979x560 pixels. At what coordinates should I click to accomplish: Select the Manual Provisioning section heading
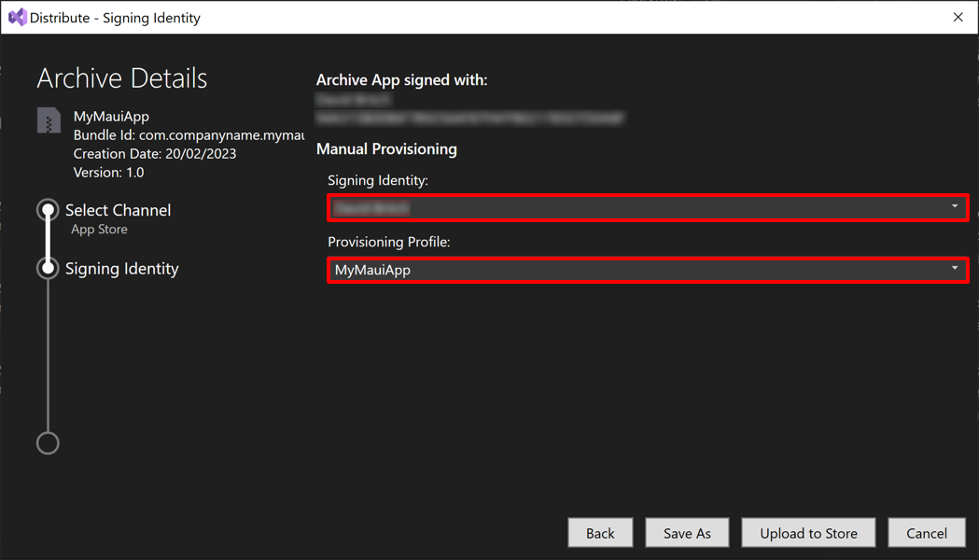point(386,148)
